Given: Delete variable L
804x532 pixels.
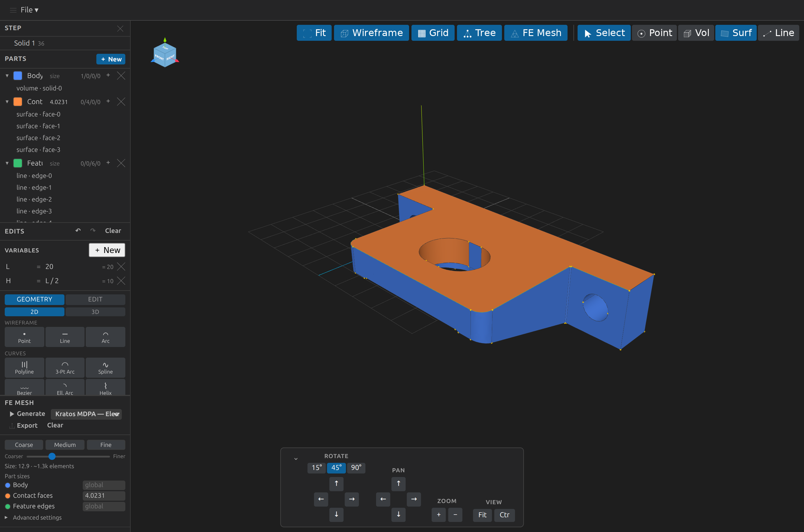Looking at the screenshot, I should point(121,267).
